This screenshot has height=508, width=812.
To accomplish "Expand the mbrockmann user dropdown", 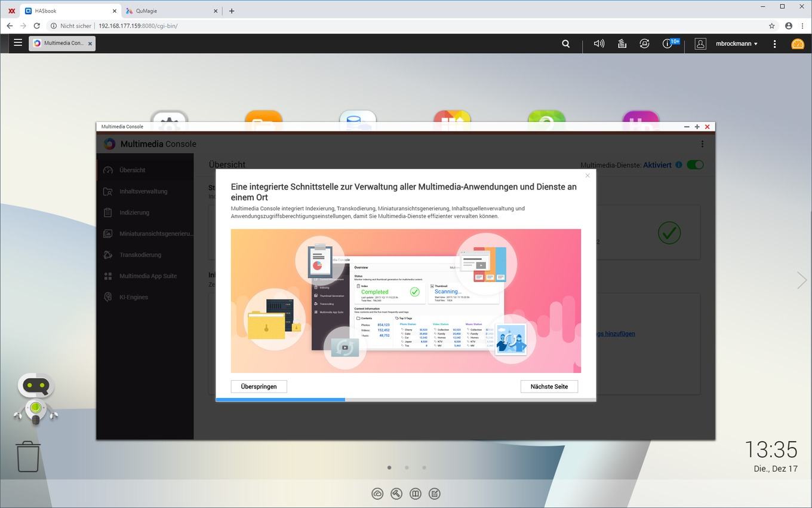I will (737, 44).
